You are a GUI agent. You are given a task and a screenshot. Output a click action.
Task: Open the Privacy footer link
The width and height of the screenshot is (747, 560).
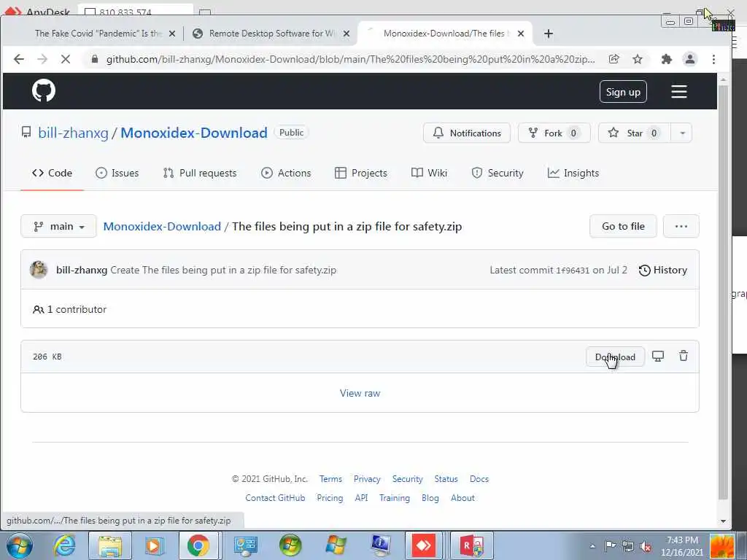coord(367,478)
